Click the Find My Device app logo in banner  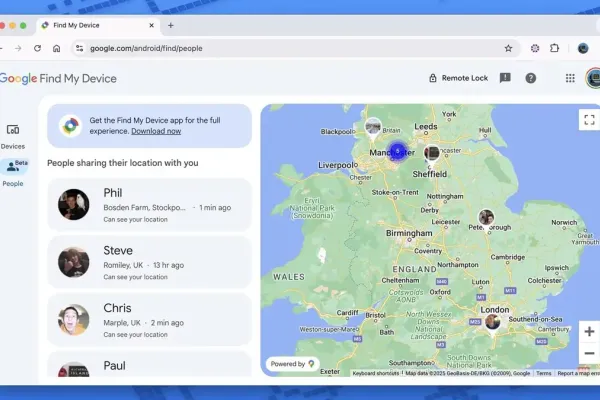click(70, 126)
